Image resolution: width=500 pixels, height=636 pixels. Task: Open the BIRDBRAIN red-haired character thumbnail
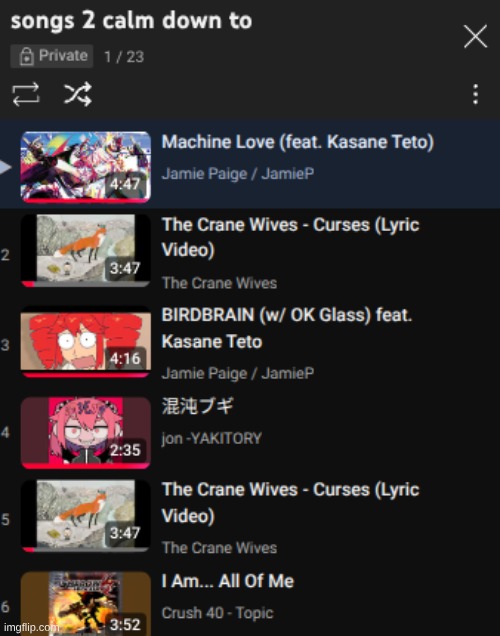tap(86, 342)
